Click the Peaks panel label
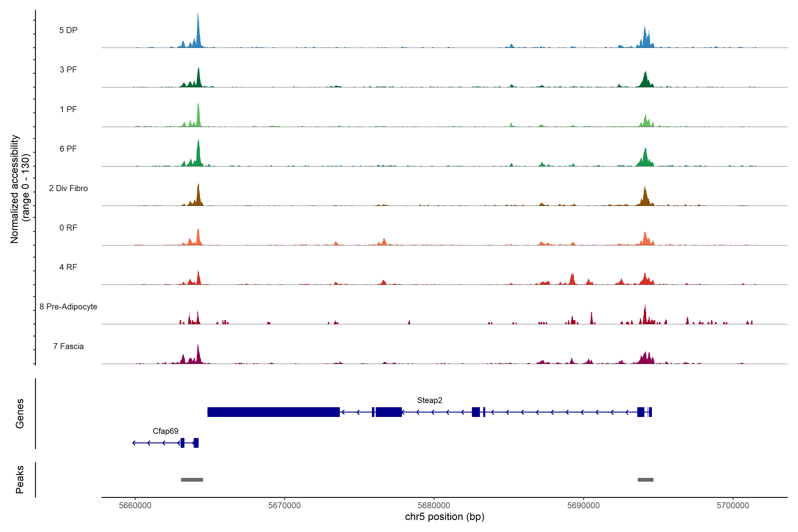Screen dimensions: 798x532 pyautogui.click(x=20, y=479)
